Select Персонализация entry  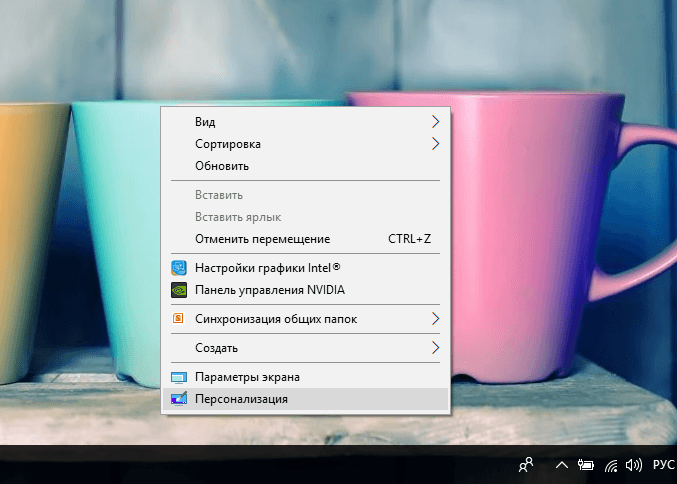coord(306,399)
